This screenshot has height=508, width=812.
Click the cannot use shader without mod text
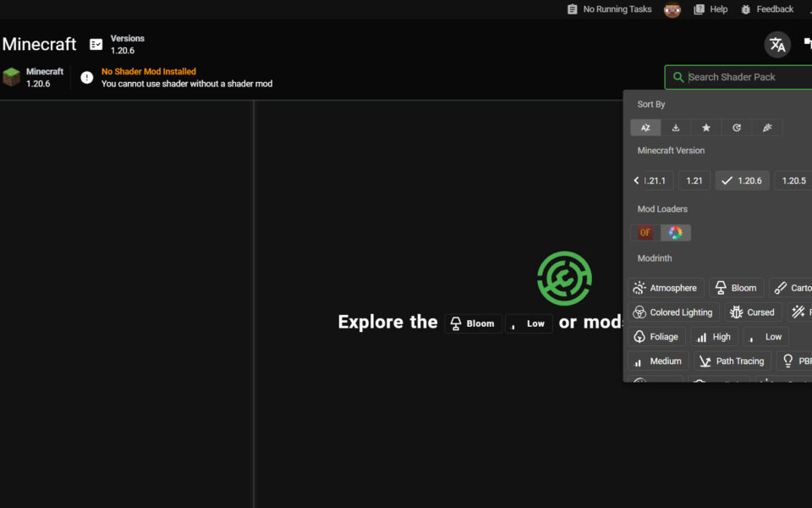coord(187,84)
